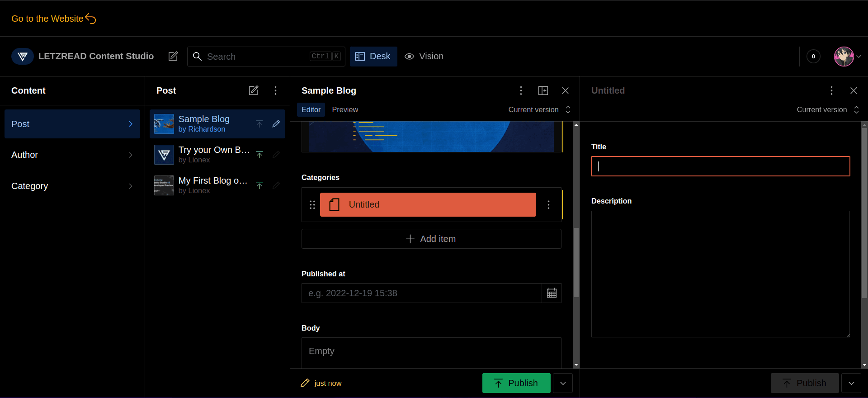Click Sample Blog editor scrollbar thumb

pyautogui.click(x=576, y=262)
